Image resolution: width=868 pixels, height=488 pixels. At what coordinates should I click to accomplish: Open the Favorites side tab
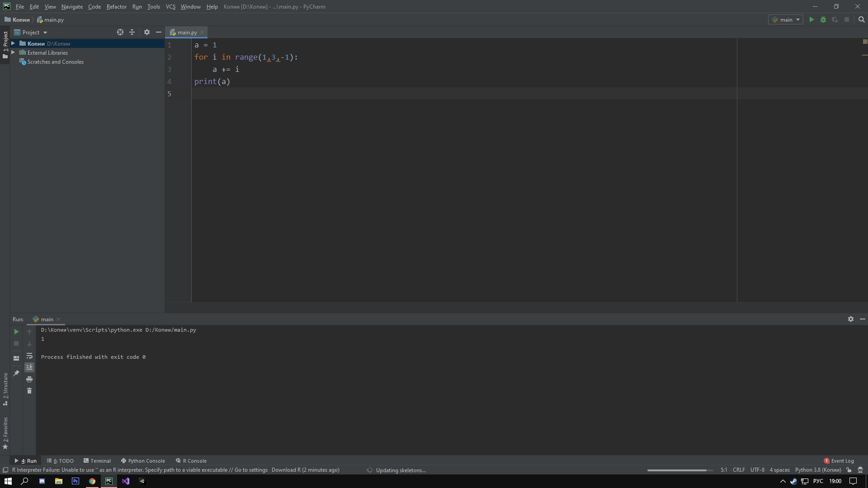point(5,433)
